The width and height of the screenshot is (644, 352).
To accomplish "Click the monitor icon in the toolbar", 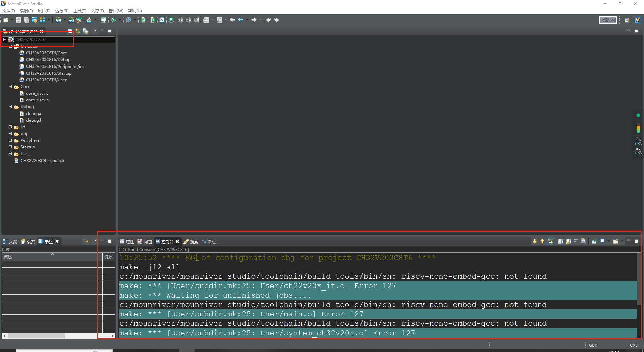I will pos(104,20).
